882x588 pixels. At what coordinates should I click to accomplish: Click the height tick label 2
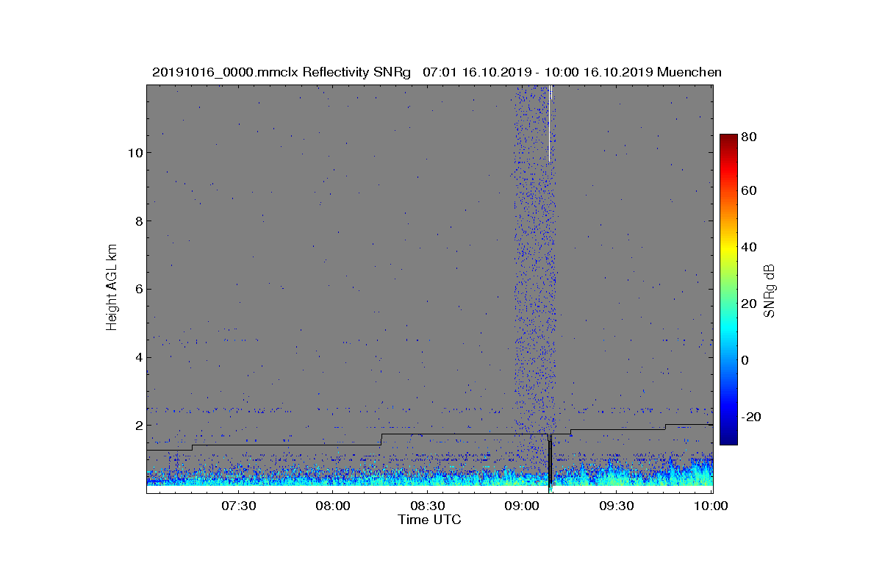point(137,426)
